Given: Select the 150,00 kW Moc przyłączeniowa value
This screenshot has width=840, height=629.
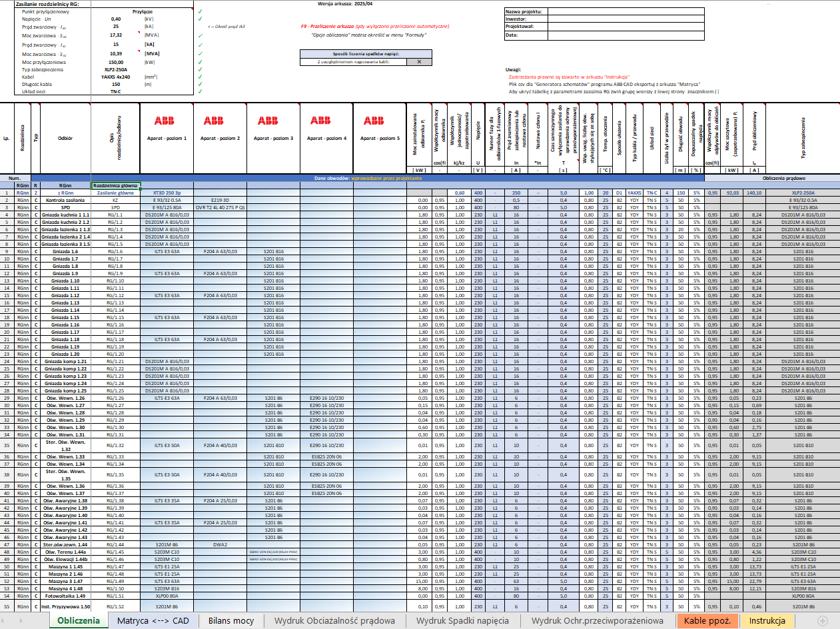Looking at the screenshot, I should click(x=116, y=61).
